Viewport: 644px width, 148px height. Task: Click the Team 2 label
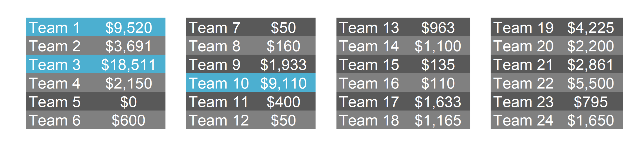pyautogui.click(x=55, y=46)
